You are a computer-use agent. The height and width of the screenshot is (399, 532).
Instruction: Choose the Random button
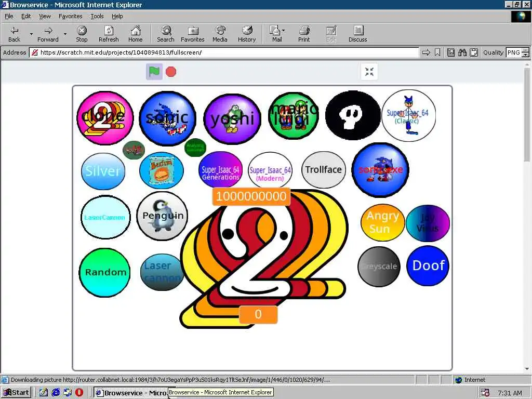pos(105,272)
